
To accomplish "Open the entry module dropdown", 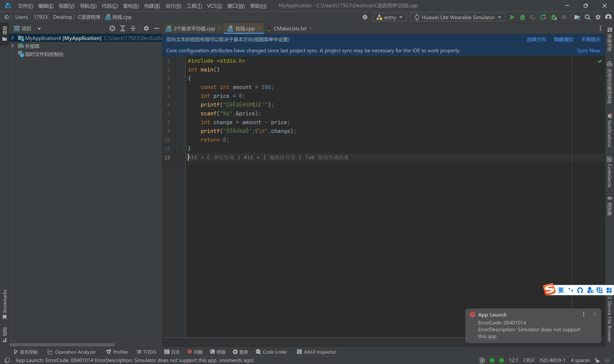I will point(389,17).
